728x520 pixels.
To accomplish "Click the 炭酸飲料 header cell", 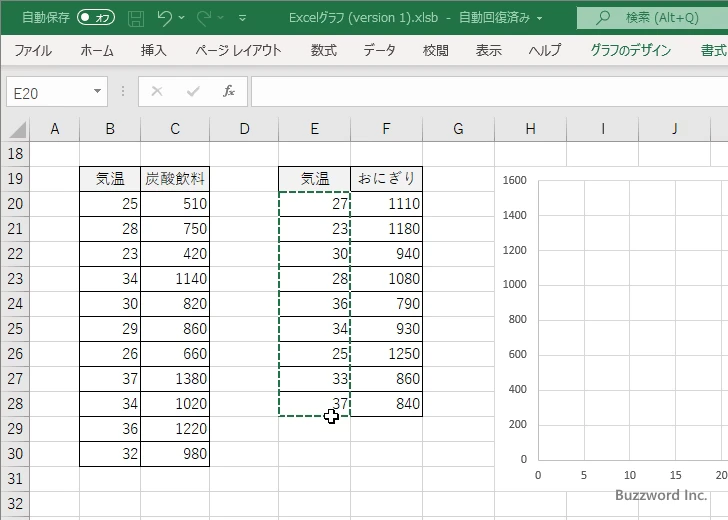I will pos(175,179).
